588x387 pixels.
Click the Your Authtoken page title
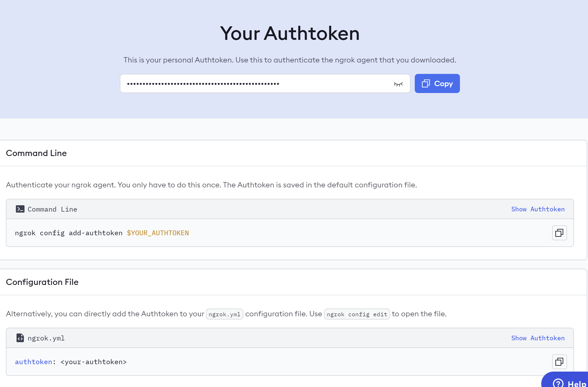pyautogui.click(x=290, y=33)
